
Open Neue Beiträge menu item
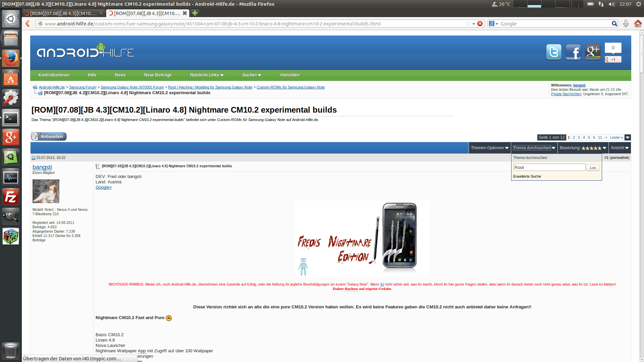point(158,75)
